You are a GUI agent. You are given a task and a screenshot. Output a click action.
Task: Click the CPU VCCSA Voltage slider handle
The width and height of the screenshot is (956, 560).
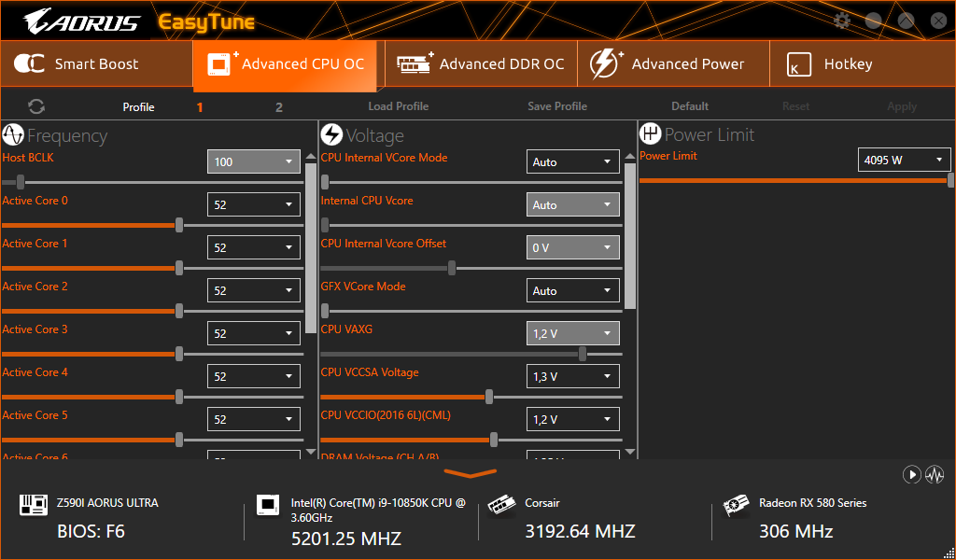(489, 397)
